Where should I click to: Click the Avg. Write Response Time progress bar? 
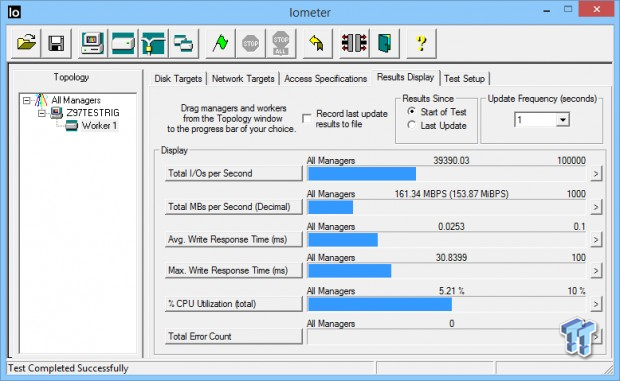pyautogui.click(x=447, y=240)
